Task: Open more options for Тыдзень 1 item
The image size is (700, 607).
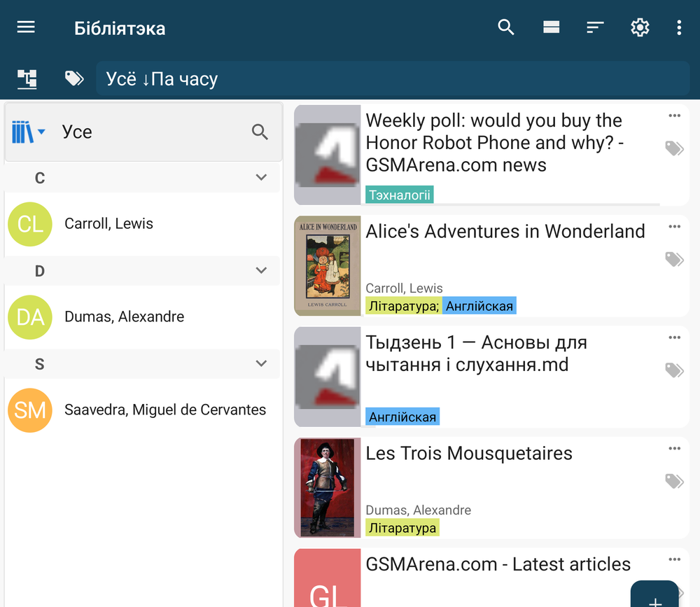Action: 674,337
